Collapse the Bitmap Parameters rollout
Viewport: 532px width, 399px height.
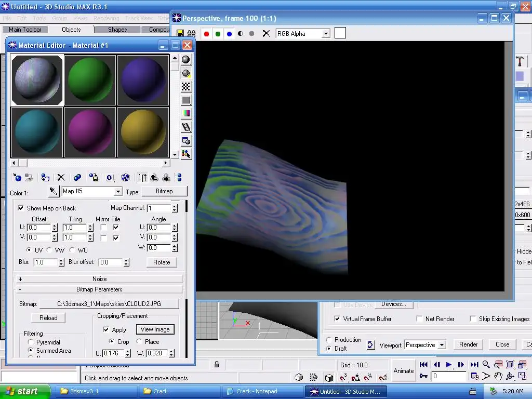tap(99, 289)
